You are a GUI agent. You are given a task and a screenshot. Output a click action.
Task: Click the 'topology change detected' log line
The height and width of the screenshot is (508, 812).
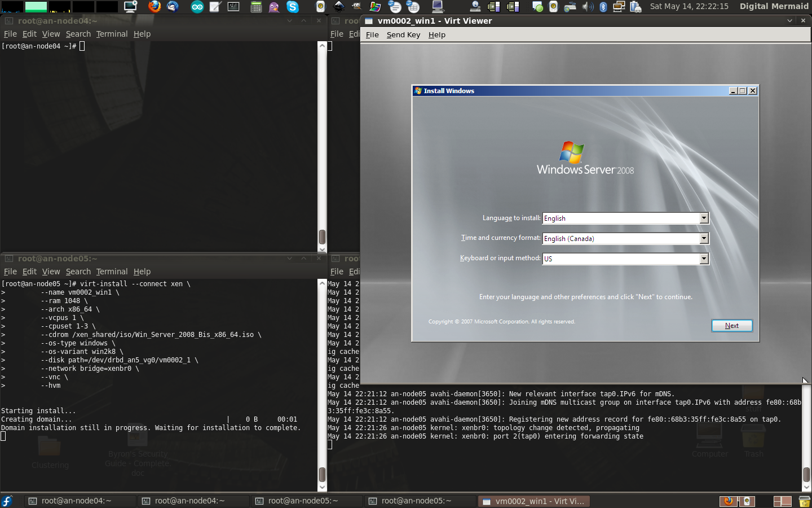484,428
